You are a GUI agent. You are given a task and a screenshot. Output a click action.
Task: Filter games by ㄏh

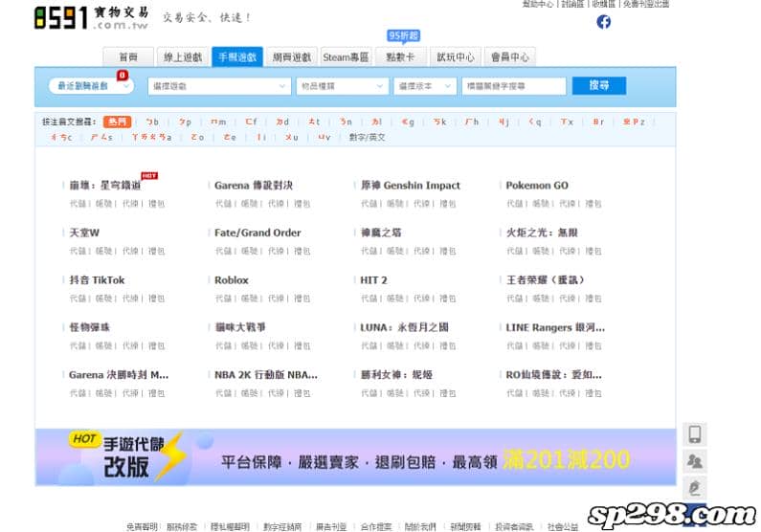pyautogui.click(x=472, y=122)
